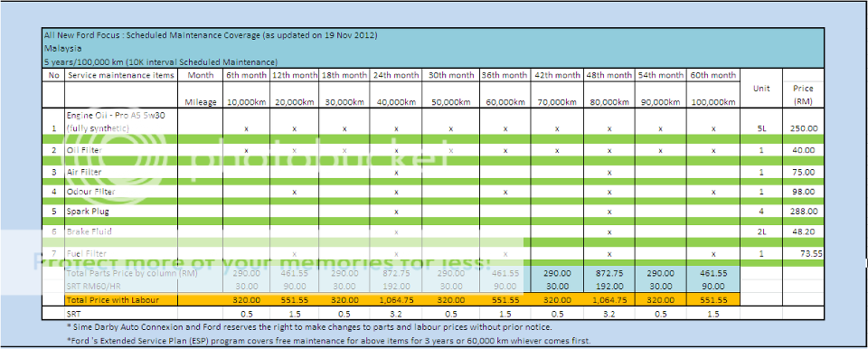Select the 250.00 engine oil price cell
Image resolution: width=868 pixels, height=349 pixels.
click(x=803, y=128)
